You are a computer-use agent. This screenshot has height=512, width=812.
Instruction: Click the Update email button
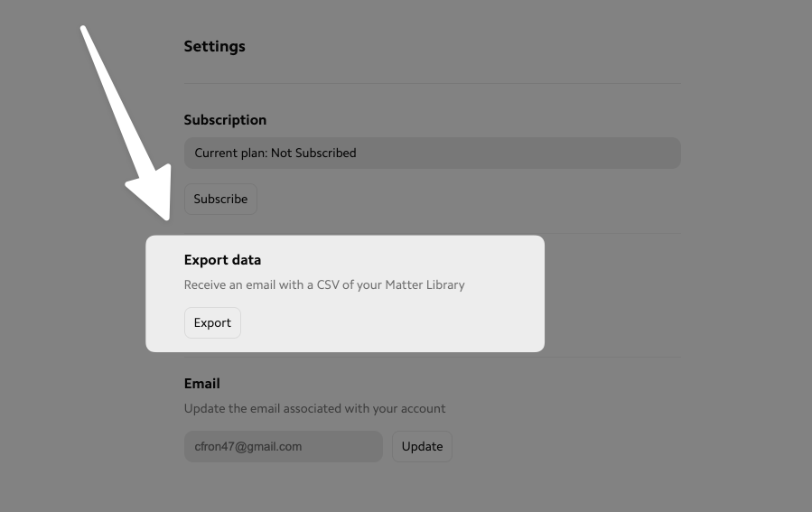pos(422,446)
